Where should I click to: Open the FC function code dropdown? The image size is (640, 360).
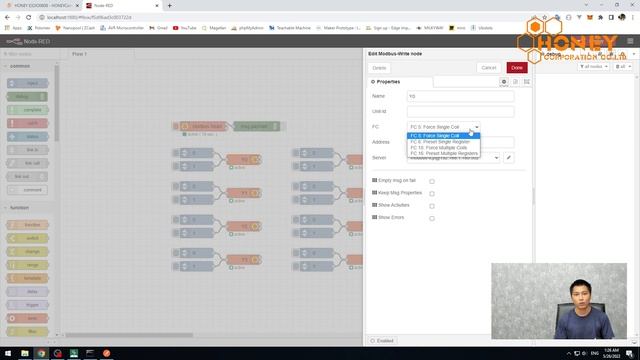pos(443,127)
